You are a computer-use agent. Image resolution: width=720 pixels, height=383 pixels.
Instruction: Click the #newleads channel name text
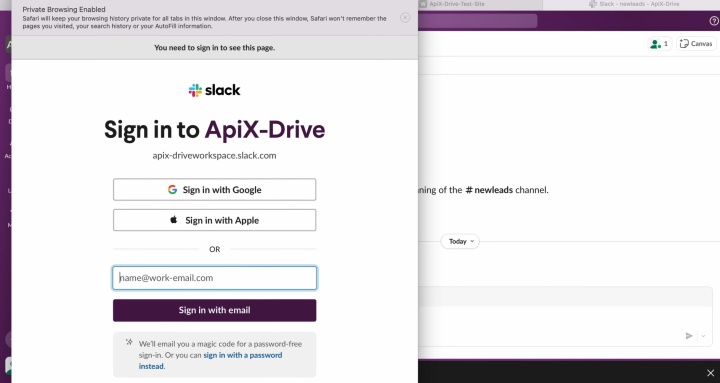click(489, 190)
